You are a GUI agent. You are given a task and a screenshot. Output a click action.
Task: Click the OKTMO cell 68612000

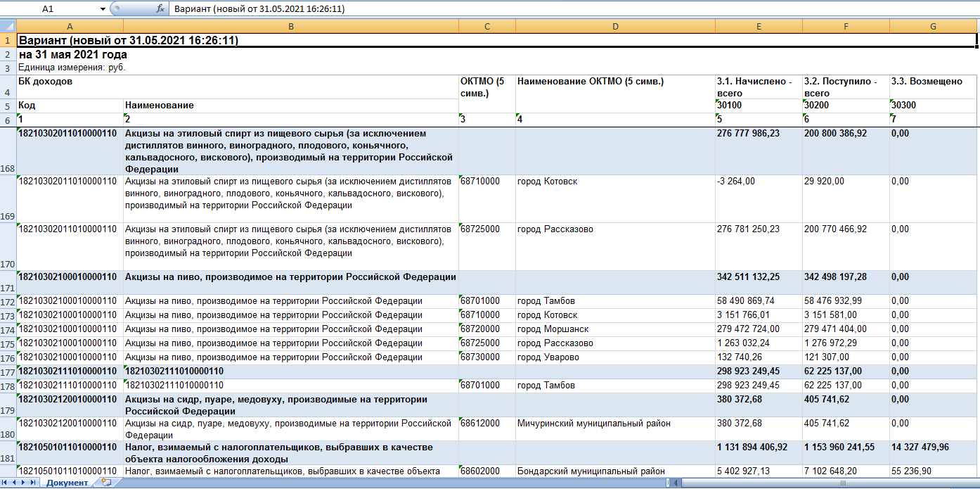[x=487, y=429]
